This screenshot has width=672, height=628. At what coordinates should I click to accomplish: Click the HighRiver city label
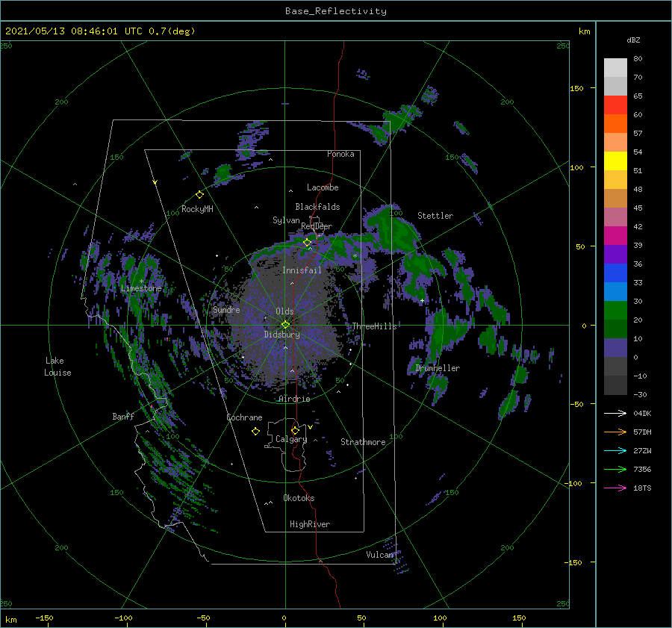310,524
